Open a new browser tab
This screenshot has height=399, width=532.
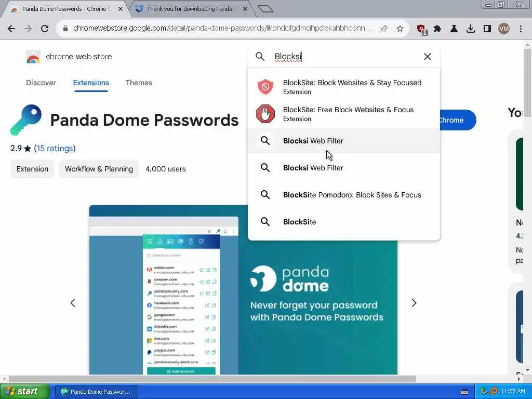265,9
